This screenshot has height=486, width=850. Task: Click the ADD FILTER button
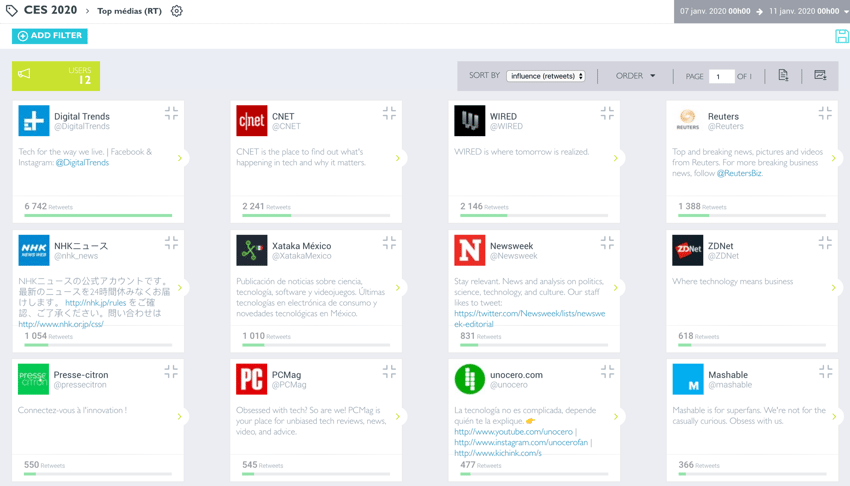pyautogui.click(x=50, y=36)
